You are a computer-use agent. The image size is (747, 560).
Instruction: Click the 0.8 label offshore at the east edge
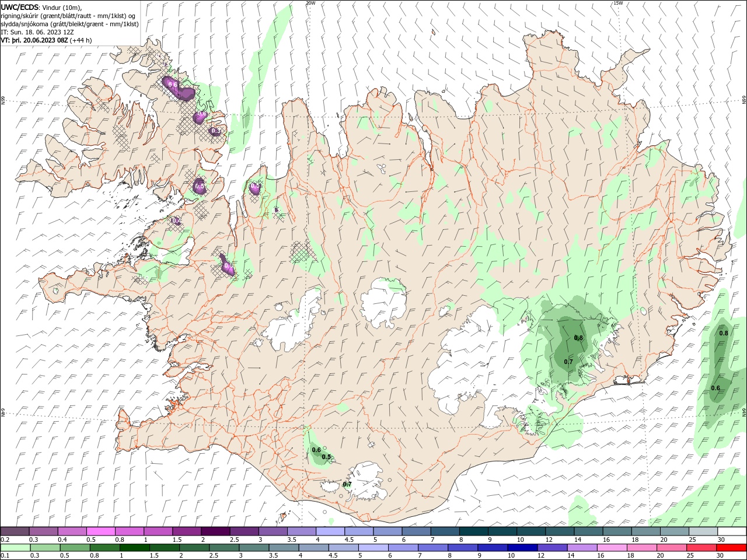coord(724,333)
